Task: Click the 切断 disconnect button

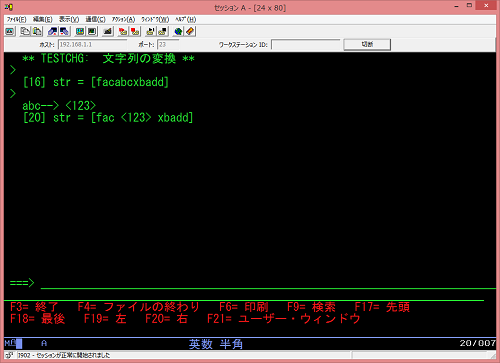Action: [x=367, y=44]
